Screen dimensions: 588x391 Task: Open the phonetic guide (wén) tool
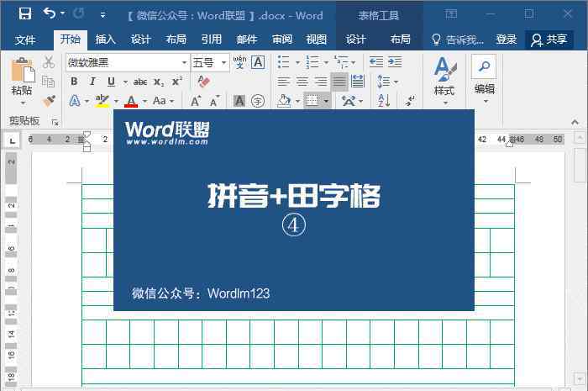[x=239, y=62]
